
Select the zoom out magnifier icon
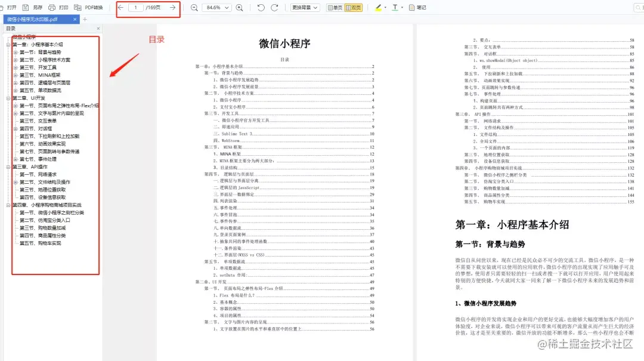(x=194, y=7)
